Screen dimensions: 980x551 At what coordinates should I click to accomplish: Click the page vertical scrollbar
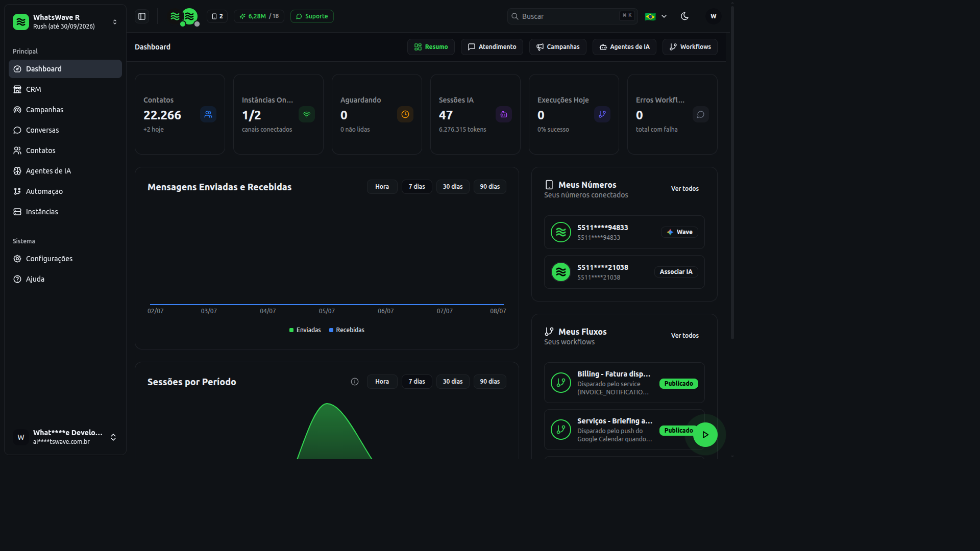click(732, 172)
